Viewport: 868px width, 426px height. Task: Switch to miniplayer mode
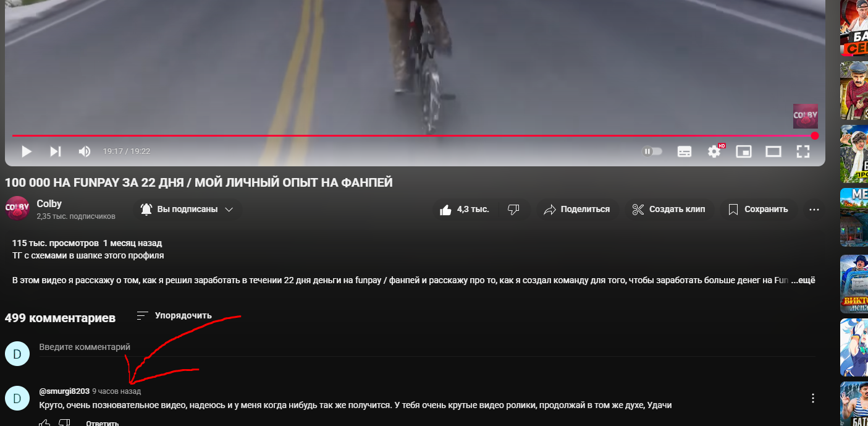[x=744, y=151]
